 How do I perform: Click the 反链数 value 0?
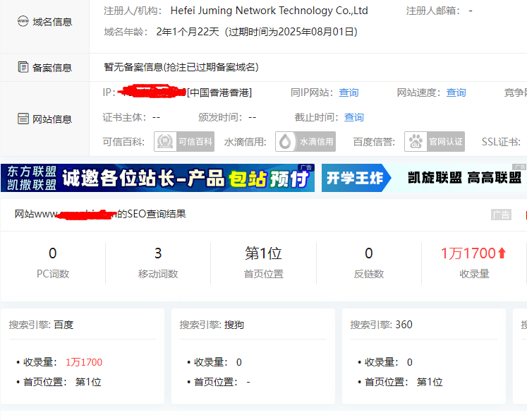pos(369,253)
